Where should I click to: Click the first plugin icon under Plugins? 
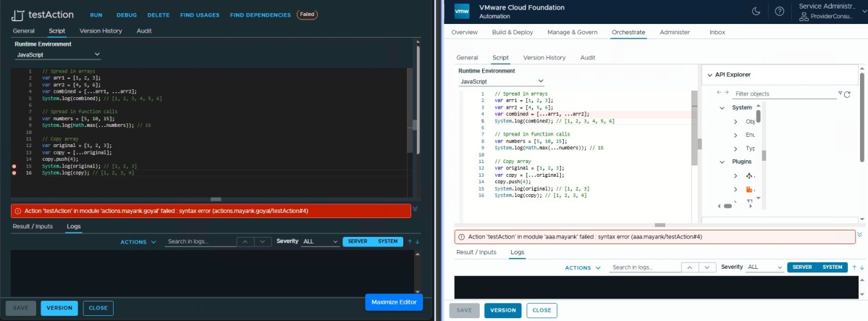coord(749,176)
